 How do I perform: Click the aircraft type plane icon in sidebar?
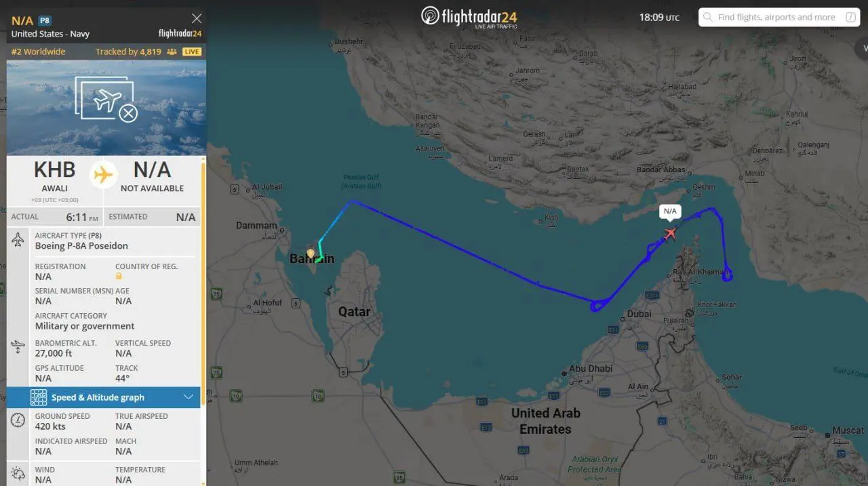click(18, 240)
